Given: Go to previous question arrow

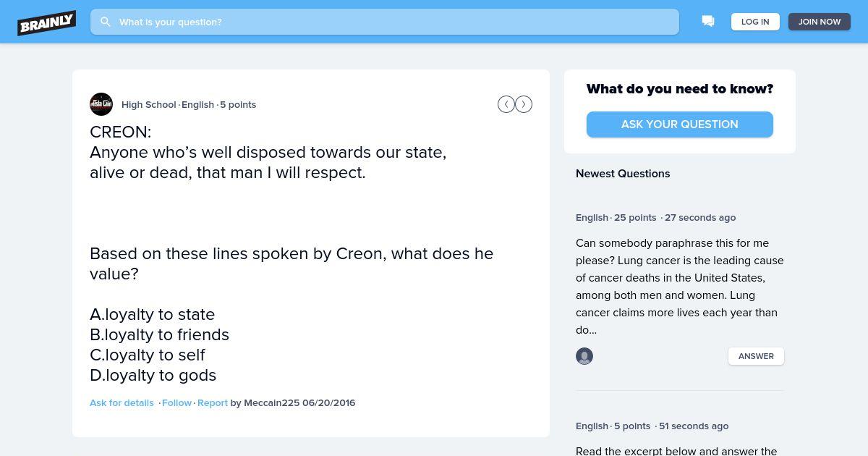Looking at the screenshot, I should [506, 104].
